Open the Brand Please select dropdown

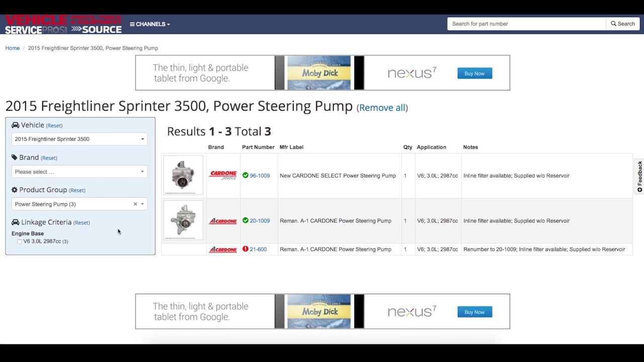79,172
